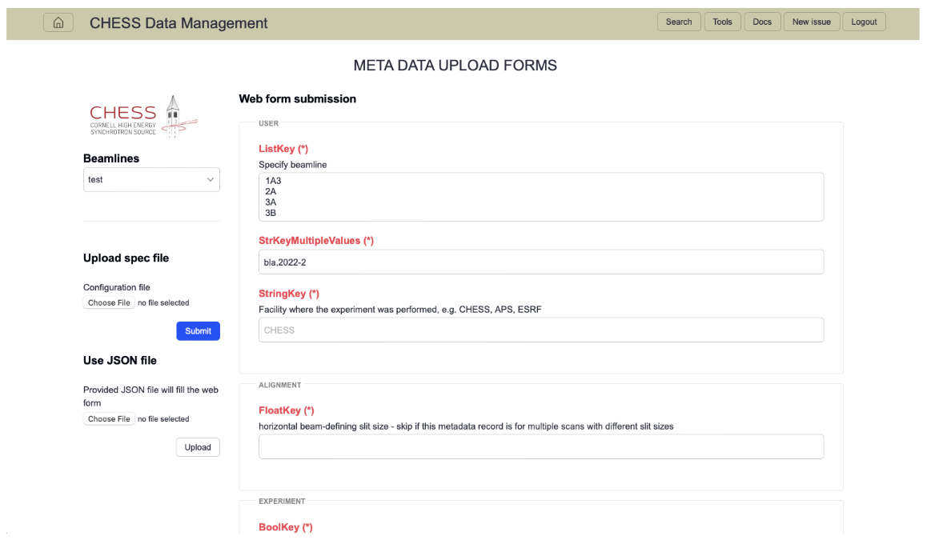Click the Upload button

point(198,447)
